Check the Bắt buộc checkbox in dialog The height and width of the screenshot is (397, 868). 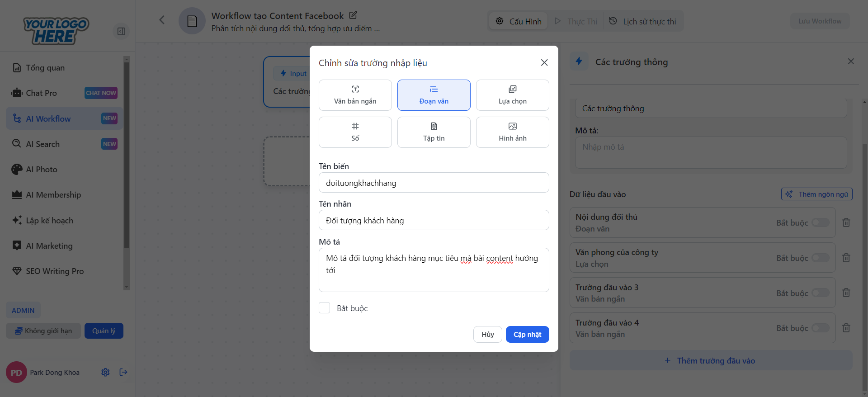[x=325, y=308]
